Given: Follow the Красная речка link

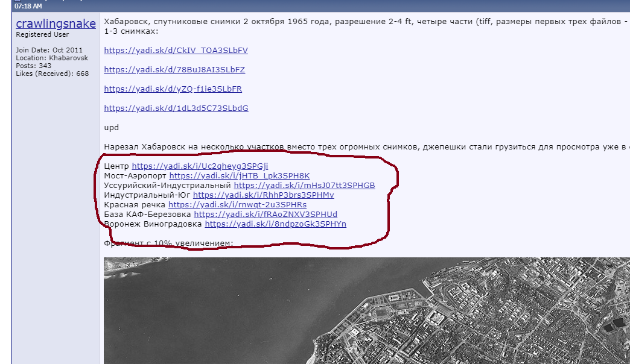Looking at the screenshot, I should (237, 205).
